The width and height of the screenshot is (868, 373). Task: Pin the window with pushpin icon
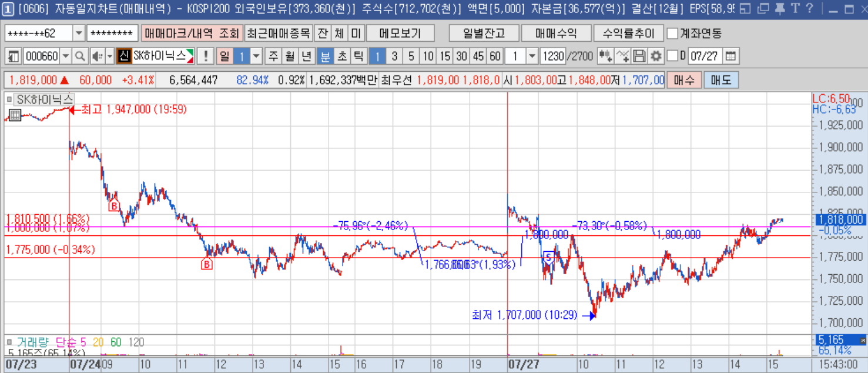[780, 9]
